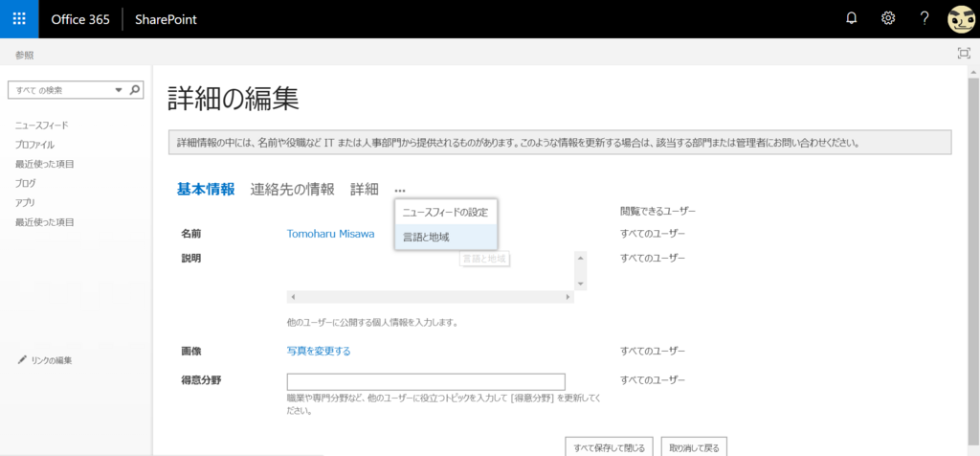Click the 詳細の編集 page heading
Image resolution: width=980 pixels, height=456 pixels.
click(234, 99)
